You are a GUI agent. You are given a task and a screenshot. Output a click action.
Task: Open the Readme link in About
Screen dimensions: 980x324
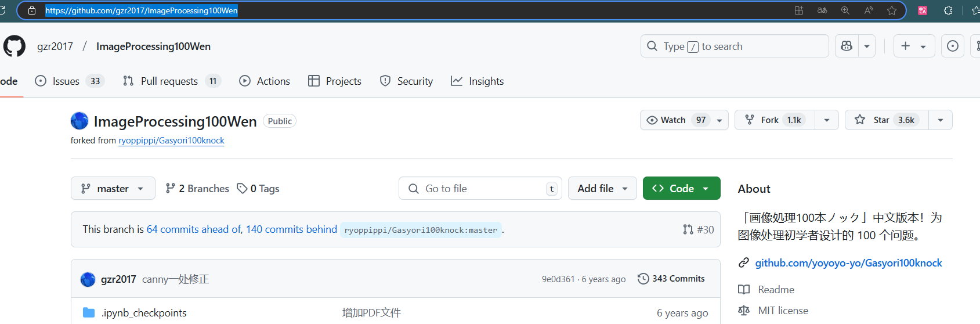coord(776,290)
